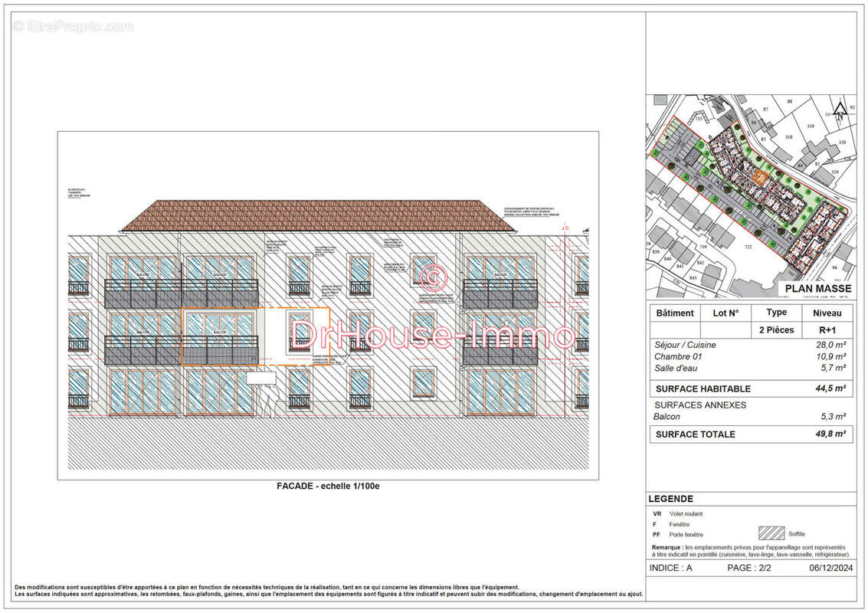Image resolution: width=868 pixels, height=613 pixels.
Task: Click the PF porte fenêtre legend symbol
Action: [657, 534]
